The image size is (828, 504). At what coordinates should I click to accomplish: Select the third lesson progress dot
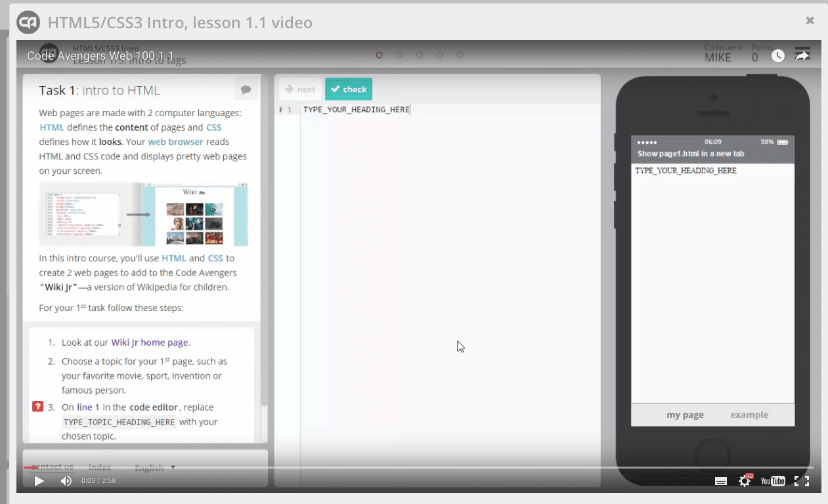(x=420, y=55)
